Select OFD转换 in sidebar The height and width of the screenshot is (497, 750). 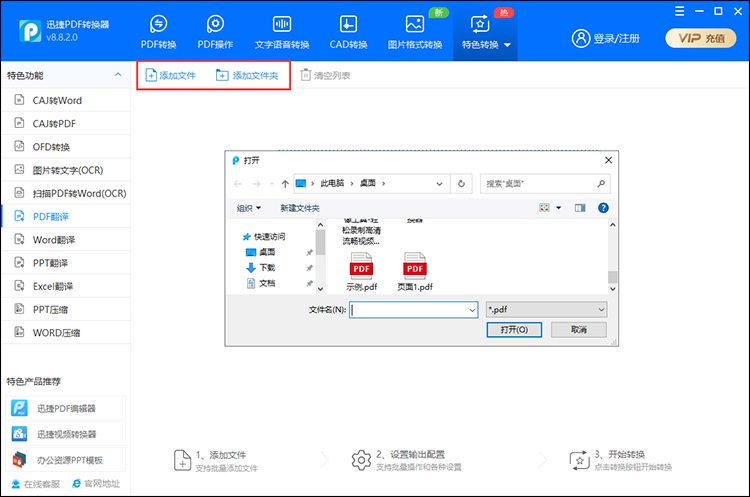pyautogui.click(x=66, y=147)
